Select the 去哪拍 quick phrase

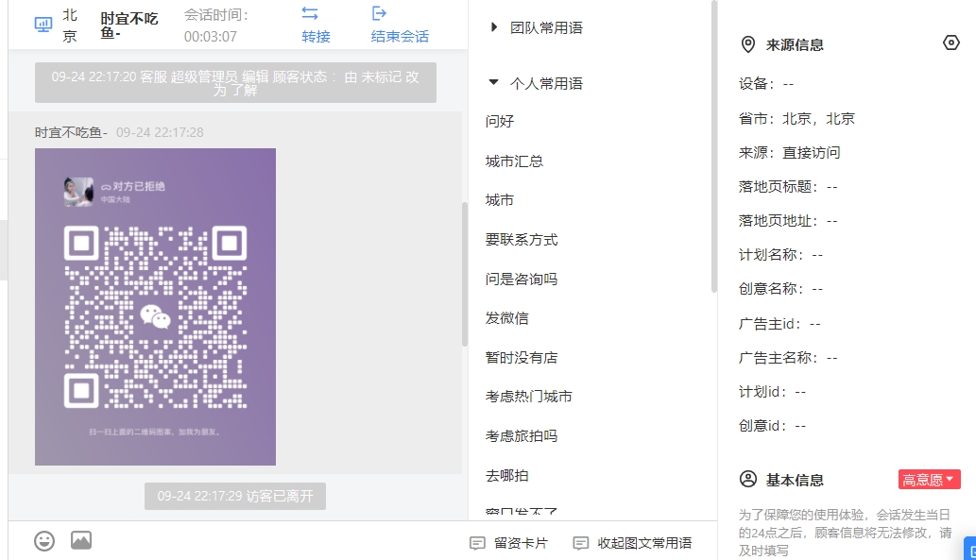[x=507, y=476]
